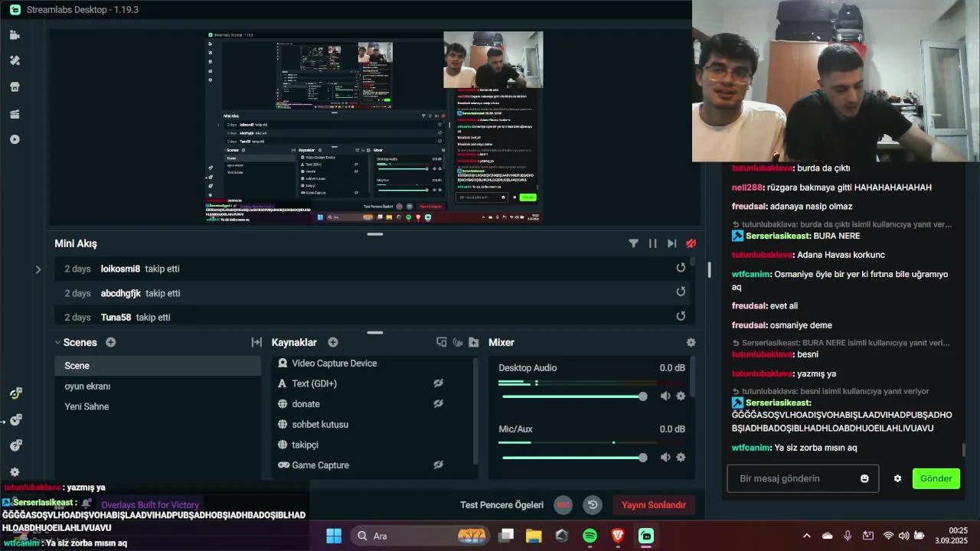
Task: Open the Help link icon in sidebar
Action: (x=15, y=445)
